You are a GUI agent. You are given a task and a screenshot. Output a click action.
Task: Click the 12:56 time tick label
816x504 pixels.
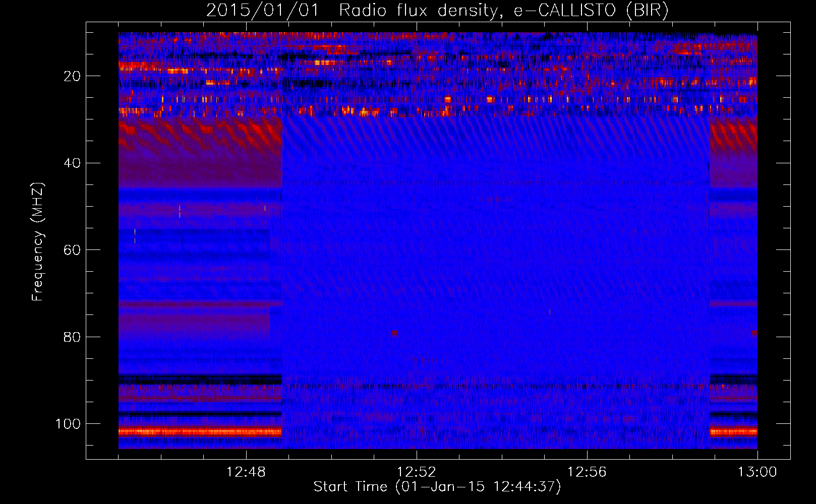(x=587, y=472)
